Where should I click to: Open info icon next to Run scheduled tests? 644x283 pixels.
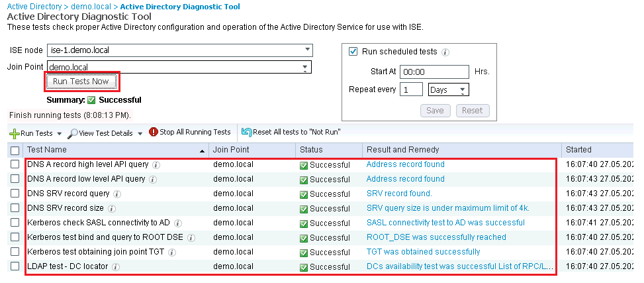tap(445, 52)
